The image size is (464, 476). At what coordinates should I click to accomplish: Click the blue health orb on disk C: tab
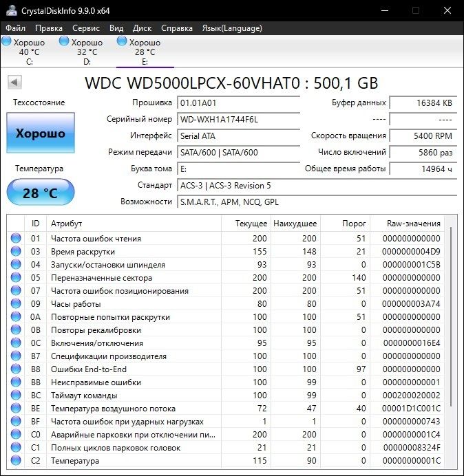[x=6, y=41]
